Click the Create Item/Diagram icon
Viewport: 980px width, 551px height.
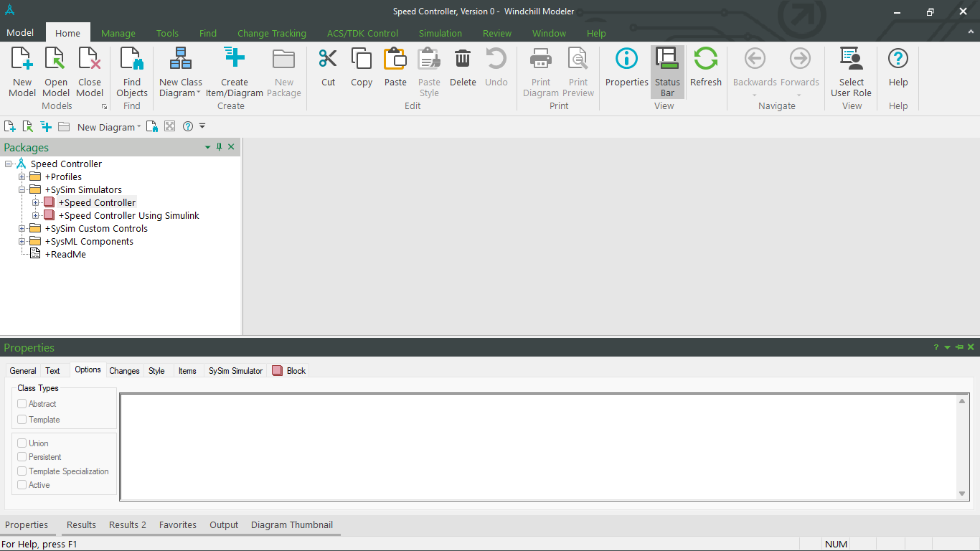[234, 72]
